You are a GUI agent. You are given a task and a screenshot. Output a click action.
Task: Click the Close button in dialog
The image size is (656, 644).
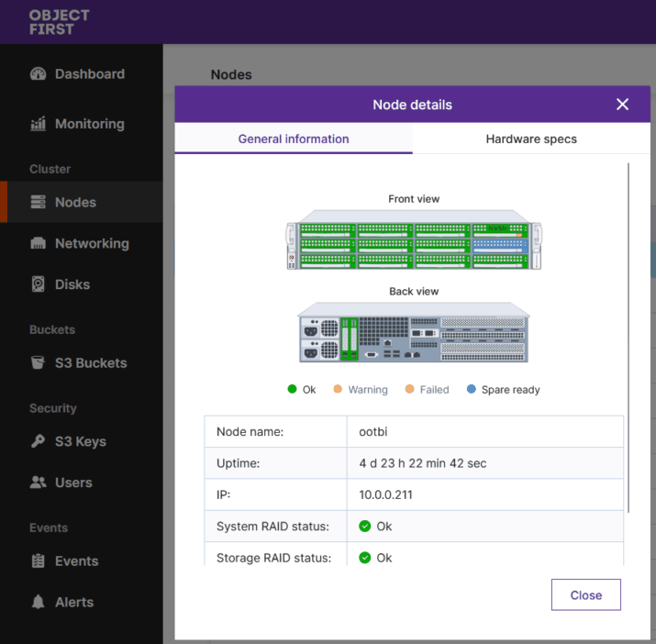585,594
